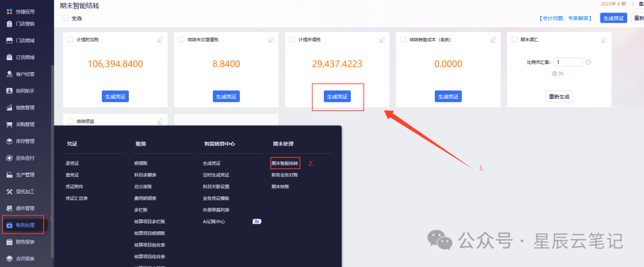Click pencil icon on 计提所得税 card
This screenshot has width=644, height=267.
click(x=382, y=40)
